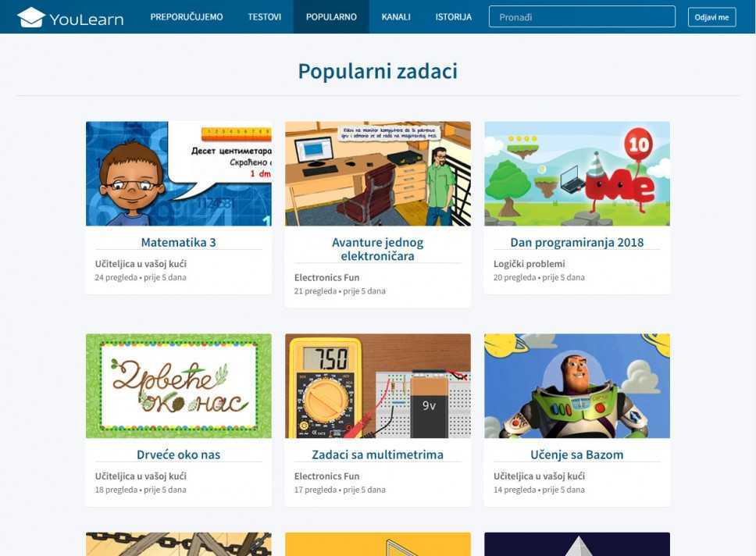Follow the Zadaci sa multimetrima title link

coord(377,454)
